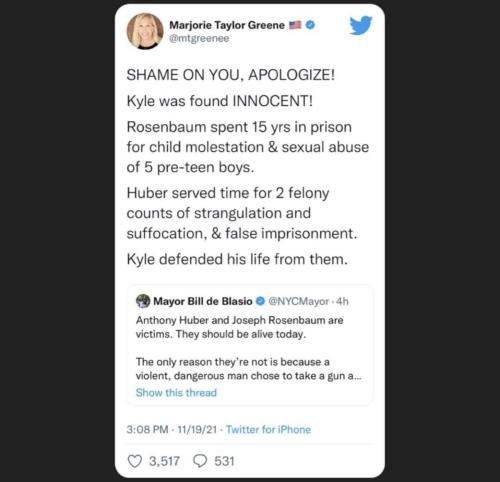
Task: Show this thread link
Action: (x=176, y=392)
